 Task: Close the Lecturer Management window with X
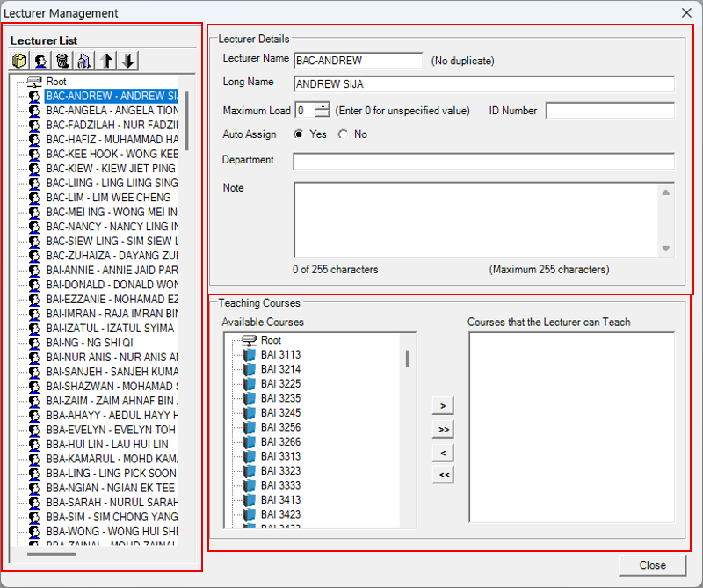pyautogui.click(x=686, y=13)
